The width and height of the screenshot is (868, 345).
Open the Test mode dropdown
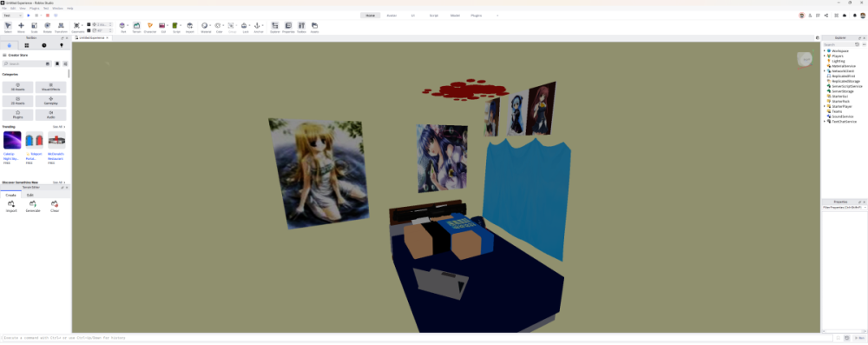[x=12, y=16]
